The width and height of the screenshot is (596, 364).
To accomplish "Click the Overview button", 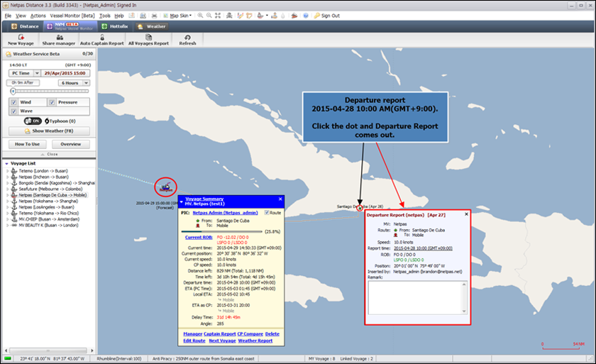I will click(x=71, y=144).
